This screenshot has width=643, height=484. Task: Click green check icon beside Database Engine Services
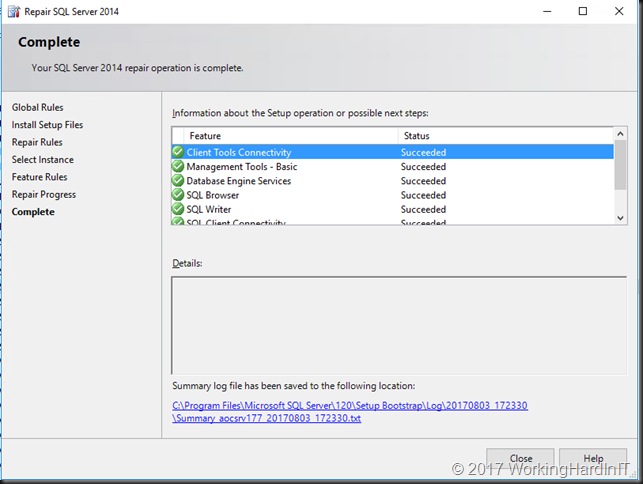pos(178,180)
